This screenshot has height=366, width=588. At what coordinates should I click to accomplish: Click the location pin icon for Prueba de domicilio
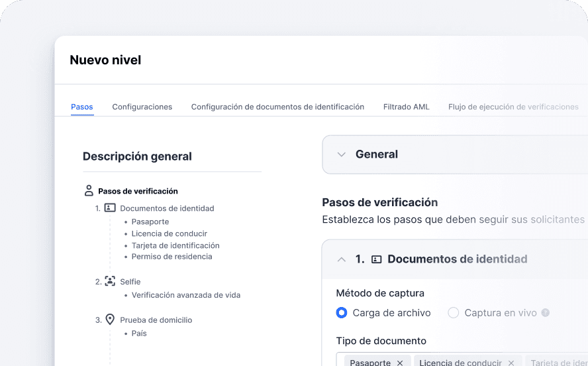pos(110,320)
